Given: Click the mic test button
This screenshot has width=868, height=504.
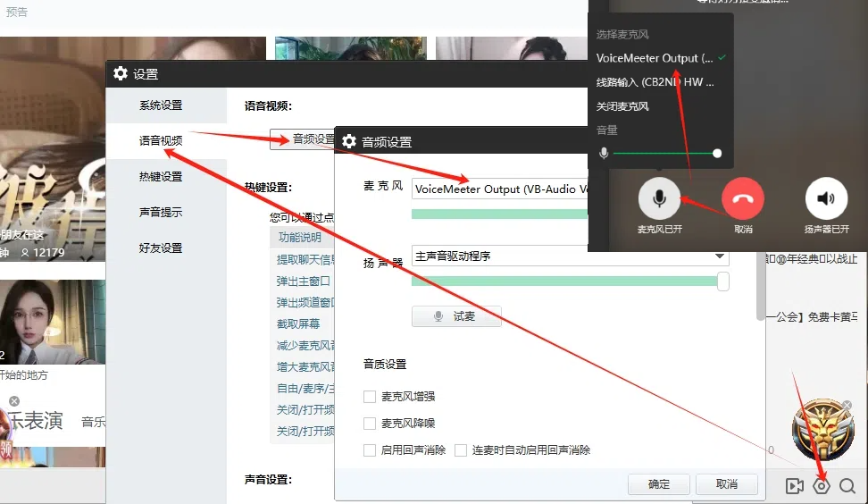Looking at the screenshot, I should point(456,316).
